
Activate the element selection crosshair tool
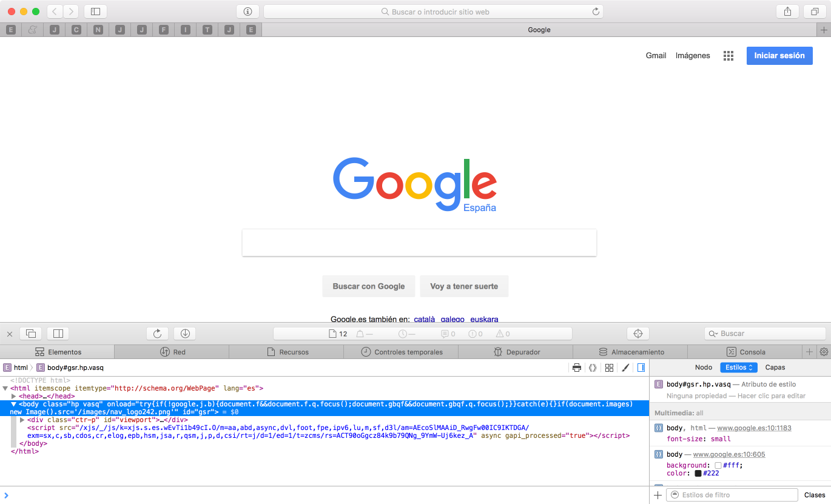(638, 333)
